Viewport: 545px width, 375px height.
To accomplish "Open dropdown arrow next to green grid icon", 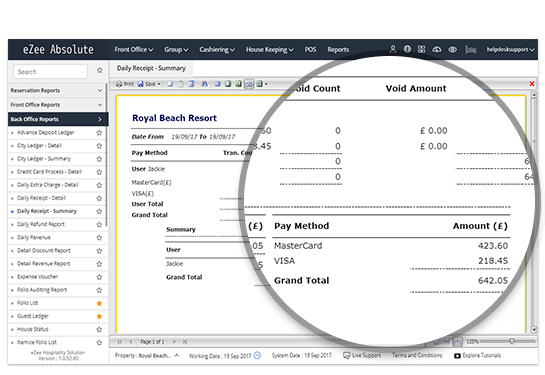I will pos(266,84).
